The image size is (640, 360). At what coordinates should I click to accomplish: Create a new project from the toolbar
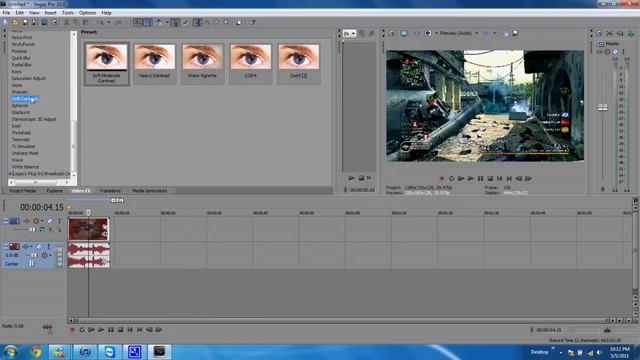(x=6, y=22)
